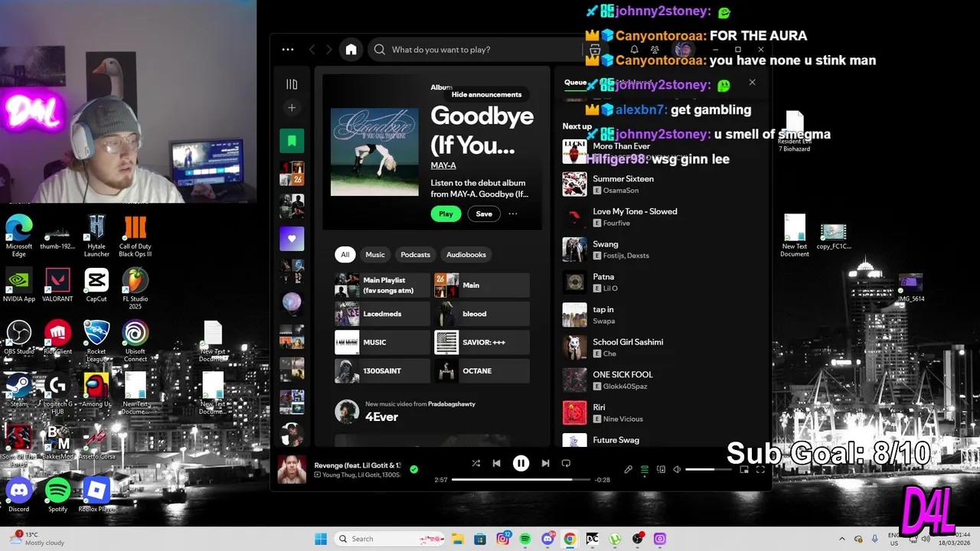The image size is (980, 551).
Task: Enter Spotify full screen mode
Action: tap(760, 470)
